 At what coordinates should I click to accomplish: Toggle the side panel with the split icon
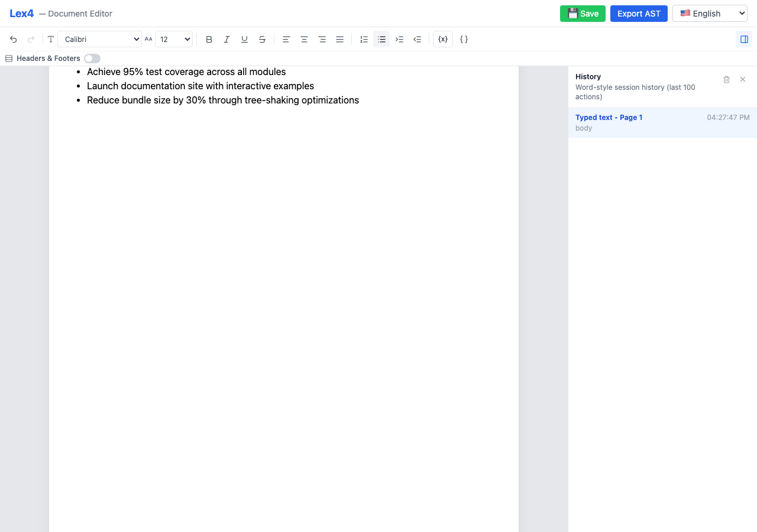pos(743,39)
